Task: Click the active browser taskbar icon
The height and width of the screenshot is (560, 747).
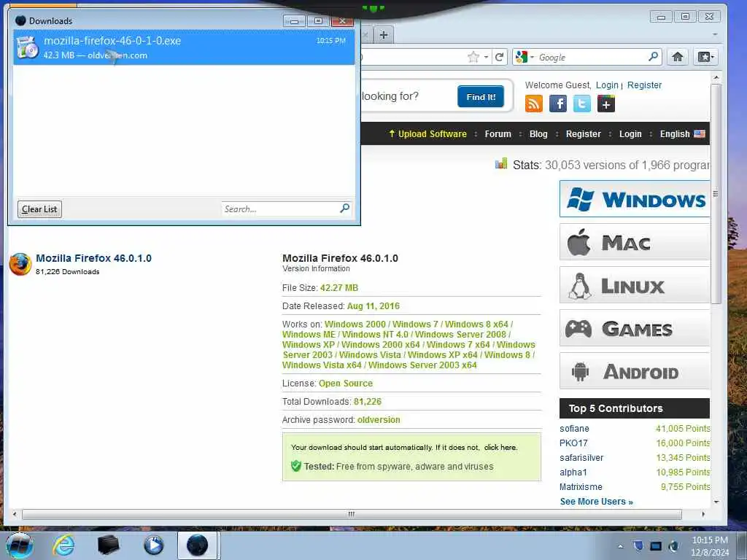Action: tap(197, 545)
